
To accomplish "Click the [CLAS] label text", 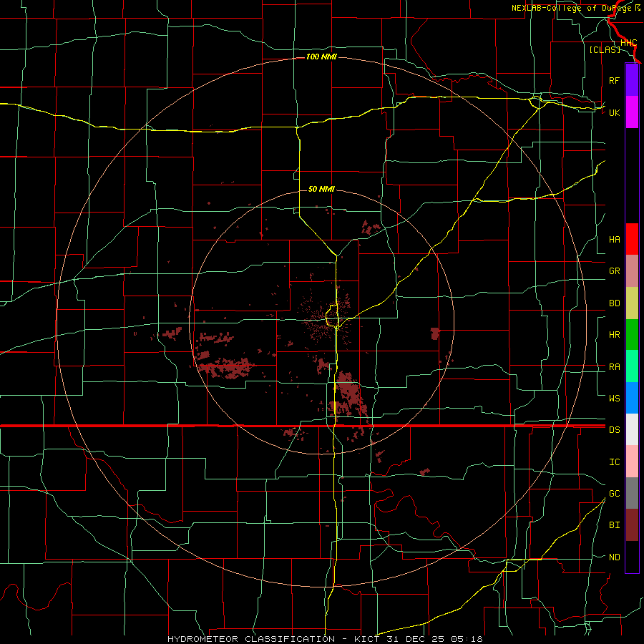I will (x=605, y=49).
